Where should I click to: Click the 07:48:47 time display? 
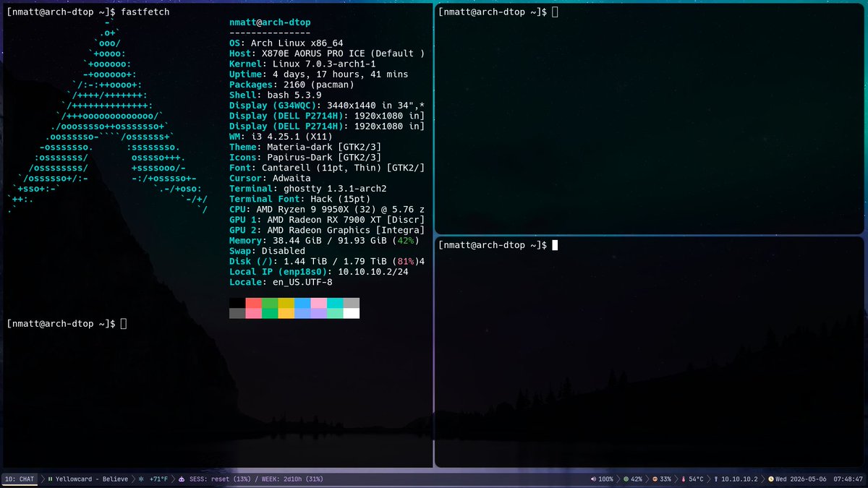848,479
